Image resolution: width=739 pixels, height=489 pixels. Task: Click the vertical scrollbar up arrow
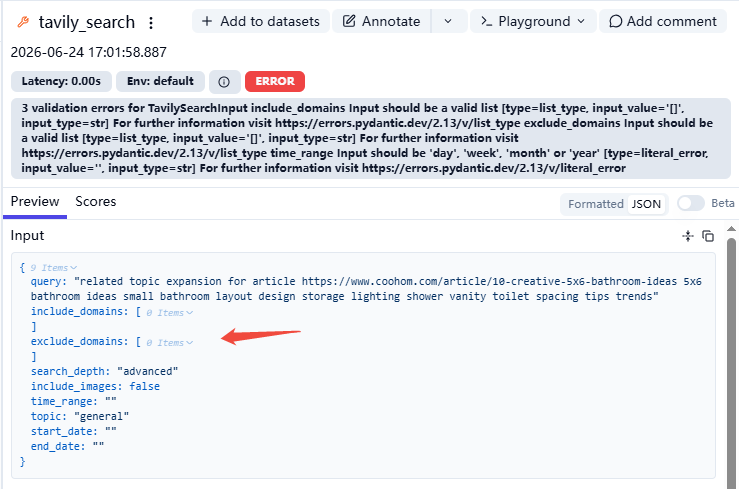731,229
